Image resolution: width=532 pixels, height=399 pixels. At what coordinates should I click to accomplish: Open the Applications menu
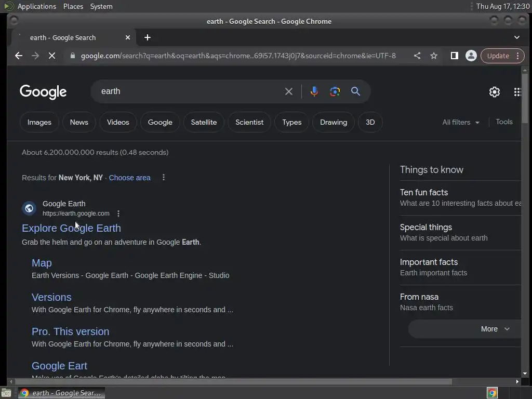pos(37,6)
